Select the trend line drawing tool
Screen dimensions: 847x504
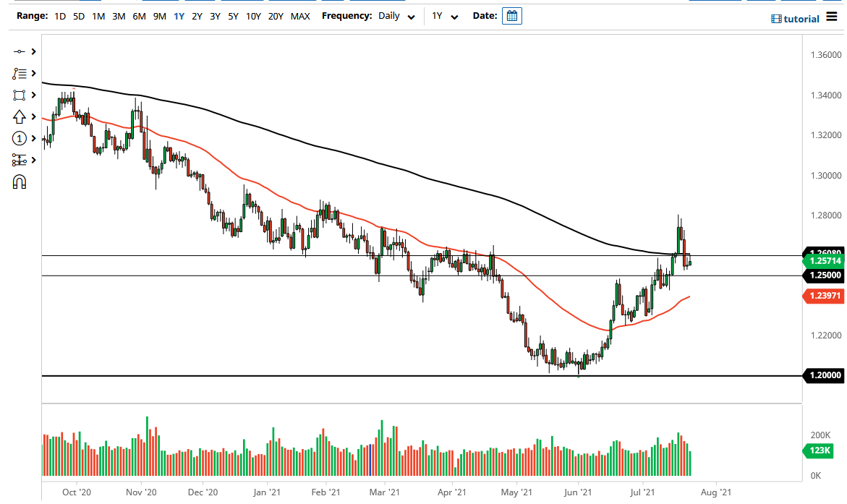20,51
